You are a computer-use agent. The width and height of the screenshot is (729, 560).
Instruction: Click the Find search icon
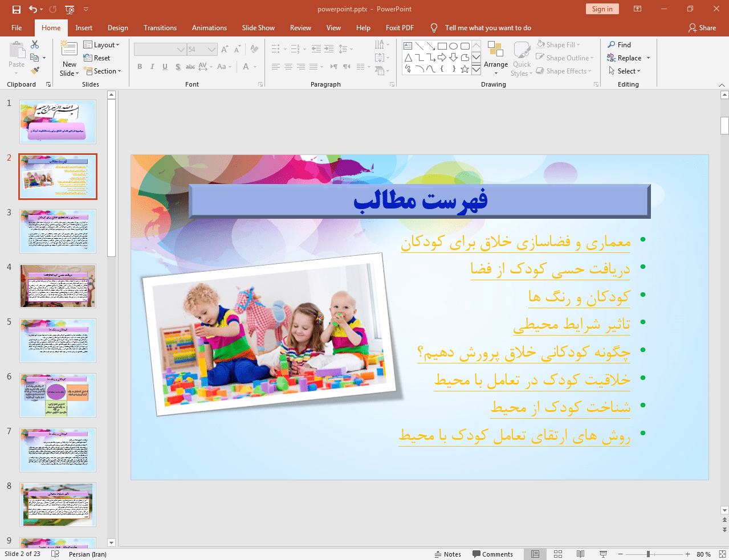[x=619, y=45]
